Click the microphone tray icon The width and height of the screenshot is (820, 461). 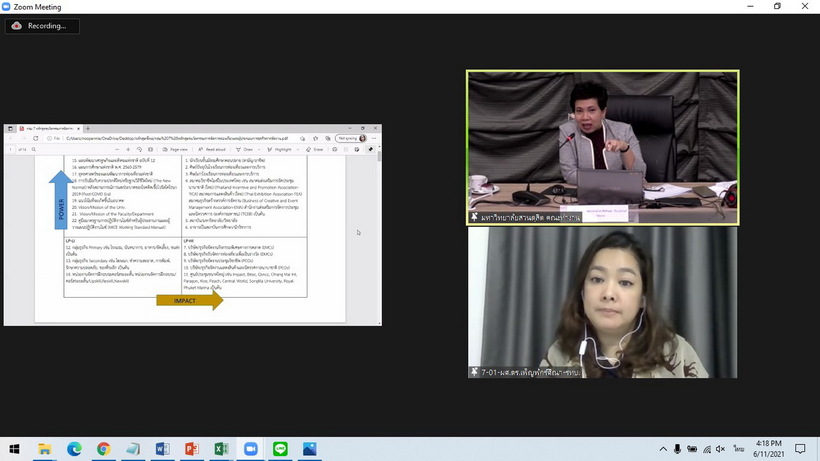tap(677, 449)
